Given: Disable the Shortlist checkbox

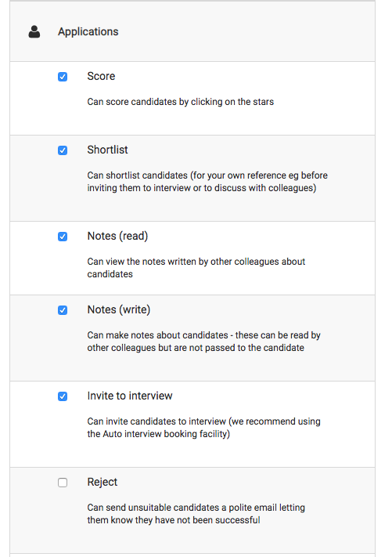Looking at the screenshot, I should click(x=63, y=150).
